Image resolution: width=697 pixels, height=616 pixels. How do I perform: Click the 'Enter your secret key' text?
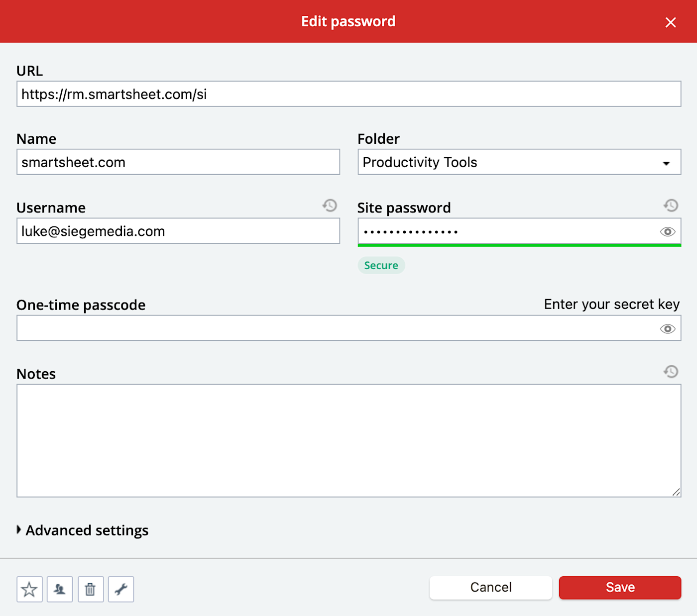coord(612,305)
